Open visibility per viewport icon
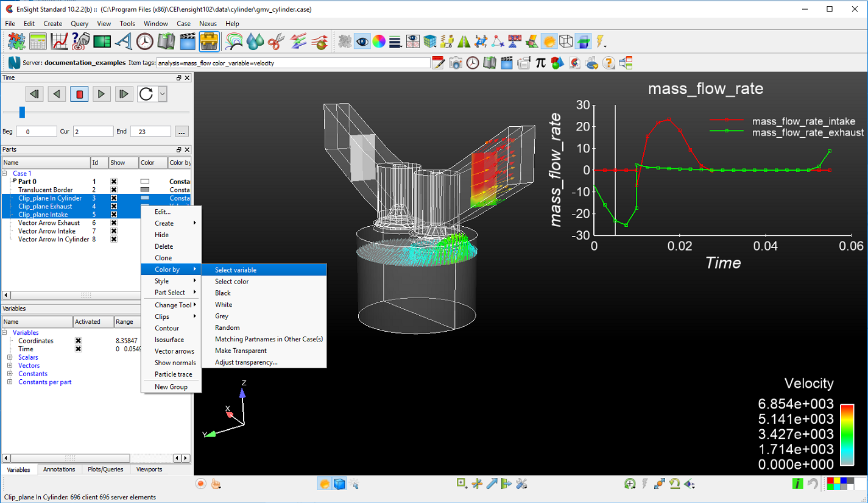868x503 pixels. [413, 41]
